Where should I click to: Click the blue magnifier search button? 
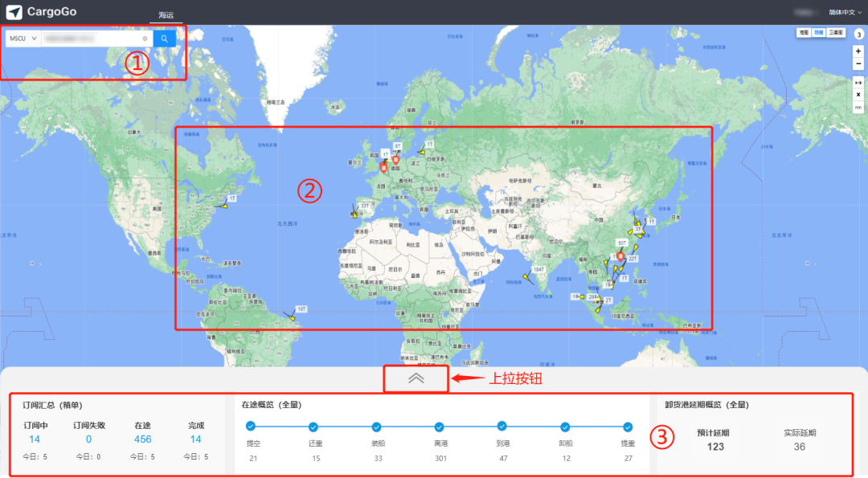click(165, 39)
